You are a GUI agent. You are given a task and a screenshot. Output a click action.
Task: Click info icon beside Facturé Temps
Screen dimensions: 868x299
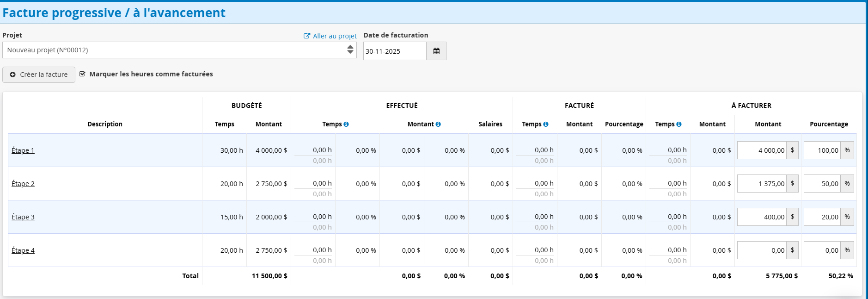click(x=546, y=125)
